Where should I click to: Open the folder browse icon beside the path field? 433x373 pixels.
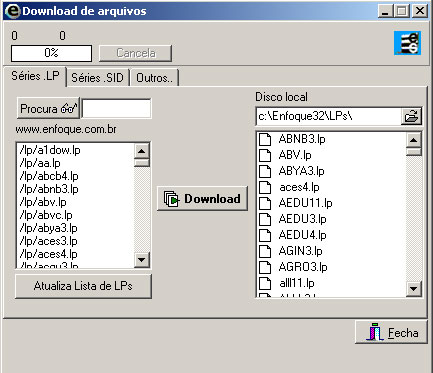[411, 116]
